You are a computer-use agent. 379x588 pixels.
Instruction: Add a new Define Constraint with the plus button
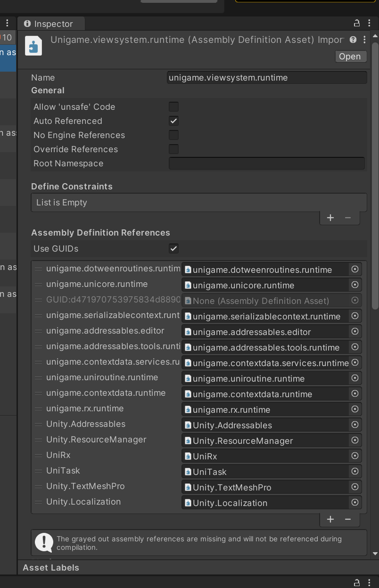tap(330, 218)
